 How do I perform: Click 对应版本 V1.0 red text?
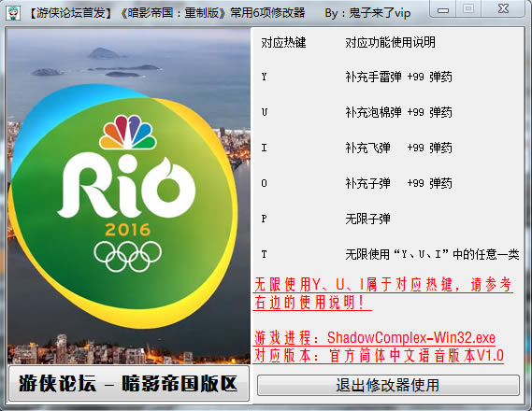point(379,356)
